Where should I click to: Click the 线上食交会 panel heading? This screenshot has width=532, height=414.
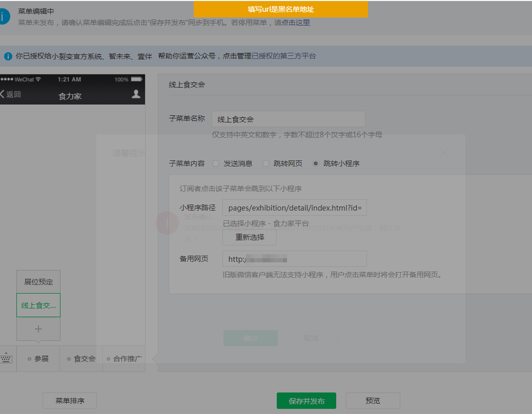[187, 85]
